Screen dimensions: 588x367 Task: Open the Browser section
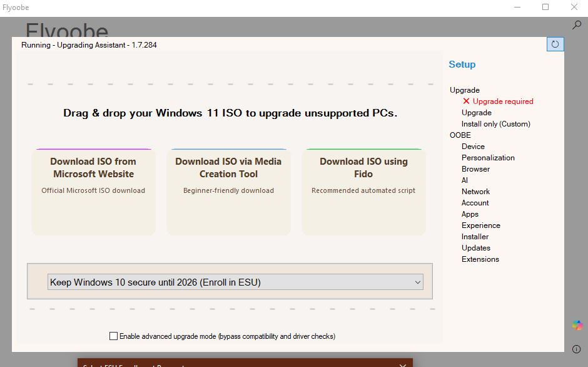click(x=475, y=169)
